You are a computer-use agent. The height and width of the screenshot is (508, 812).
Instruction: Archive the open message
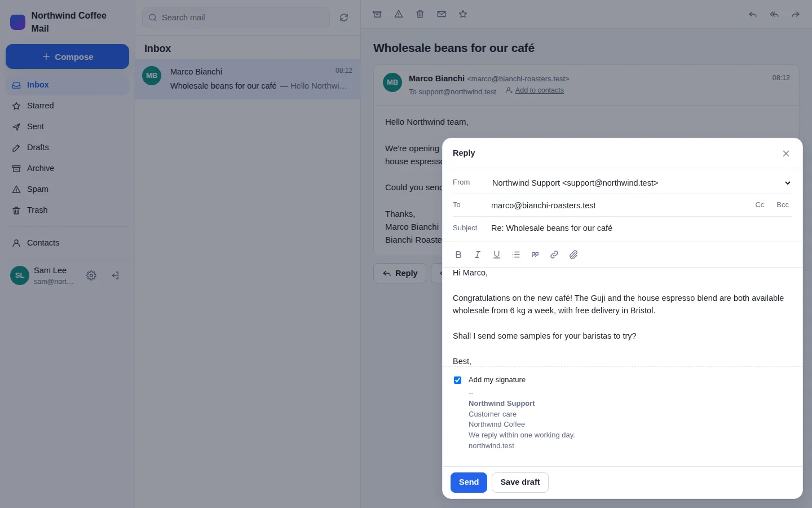377,14
